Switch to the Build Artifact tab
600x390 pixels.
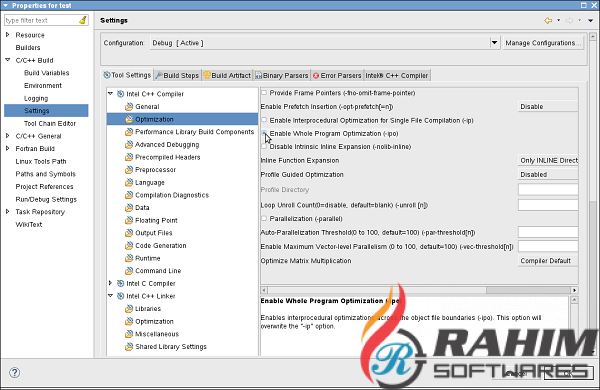coord(227,75)
